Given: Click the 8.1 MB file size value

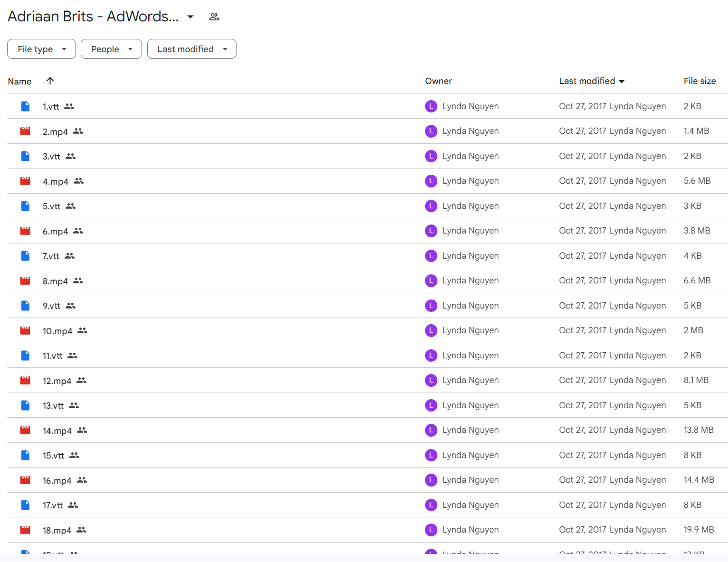Looking at the screenshot, I should [696, 380].
